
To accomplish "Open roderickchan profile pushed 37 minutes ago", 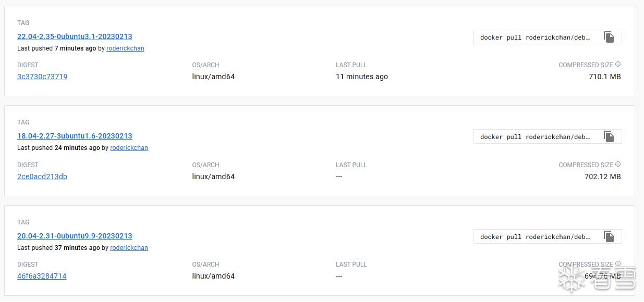I will pyautogui.click(x=129, y=248).
